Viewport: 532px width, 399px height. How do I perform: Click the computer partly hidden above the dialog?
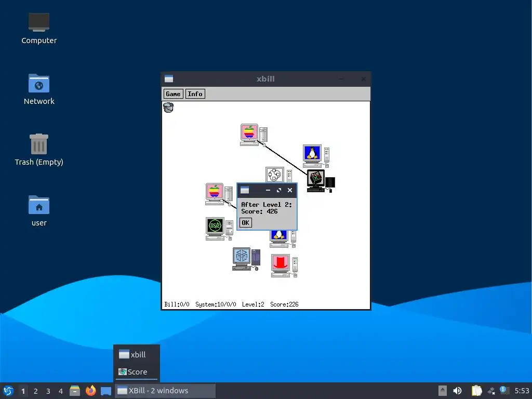pos(278,175)
